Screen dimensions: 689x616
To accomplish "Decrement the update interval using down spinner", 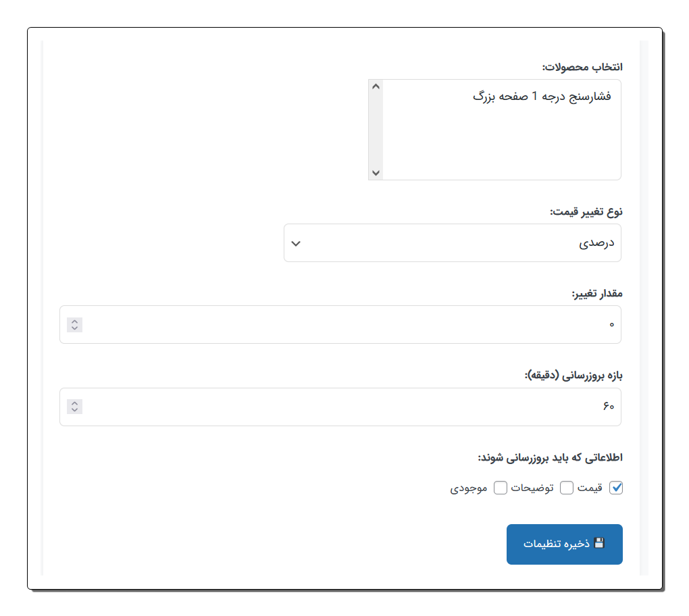I will [74, 410].
